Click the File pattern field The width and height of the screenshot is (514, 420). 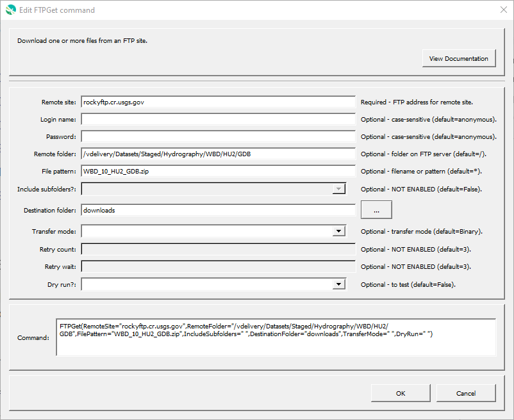pos(218,171)
